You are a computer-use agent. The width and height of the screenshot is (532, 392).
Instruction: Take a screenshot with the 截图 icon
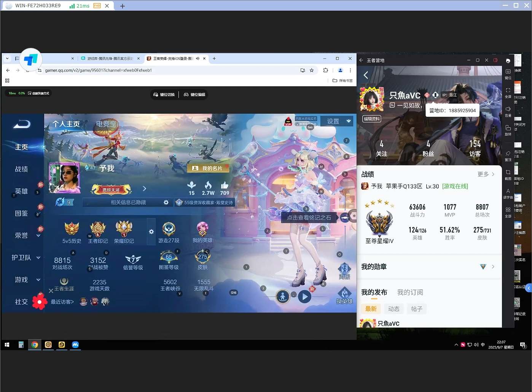pos(508,175)
